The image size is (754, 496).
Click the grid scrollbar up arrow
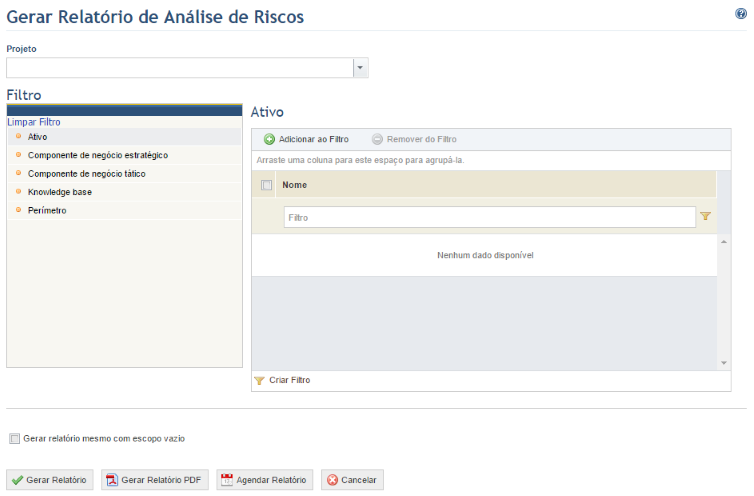tap(724, 242)
